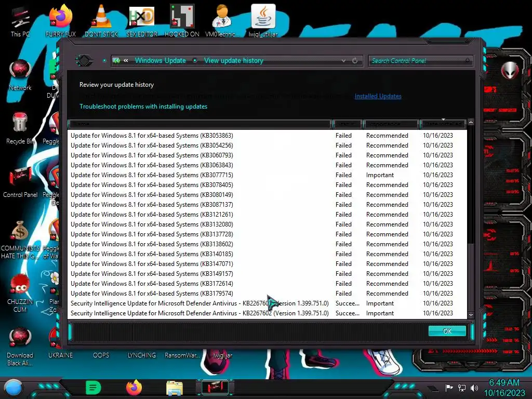Open volume speaker tray icon

(x=474, y=388)
